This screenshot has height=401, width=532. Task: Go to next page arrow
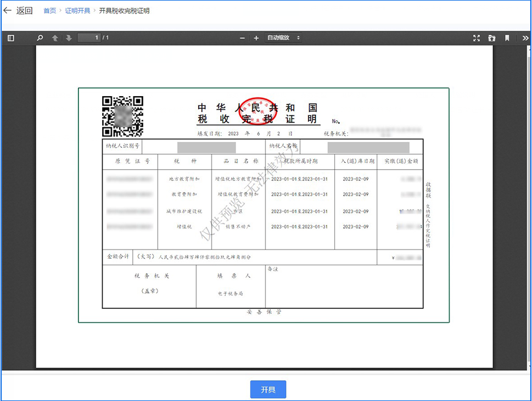(x=69, y=38)
